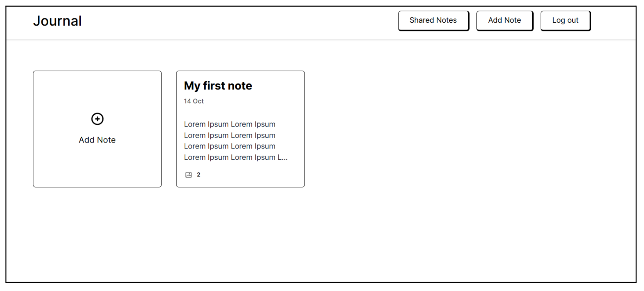Click the Add Note header button
This screenshot has height=291, width=644.
[x=504, y=20]
